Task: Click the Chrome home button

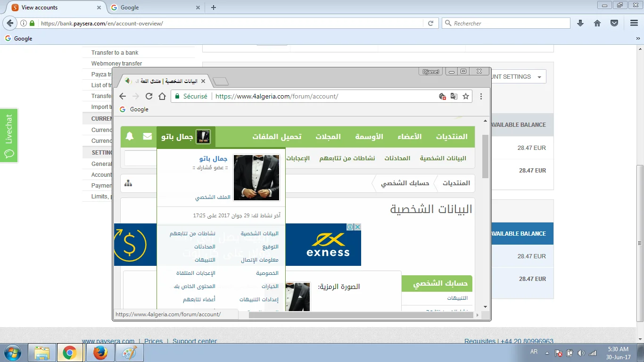Action: (162, 96)
